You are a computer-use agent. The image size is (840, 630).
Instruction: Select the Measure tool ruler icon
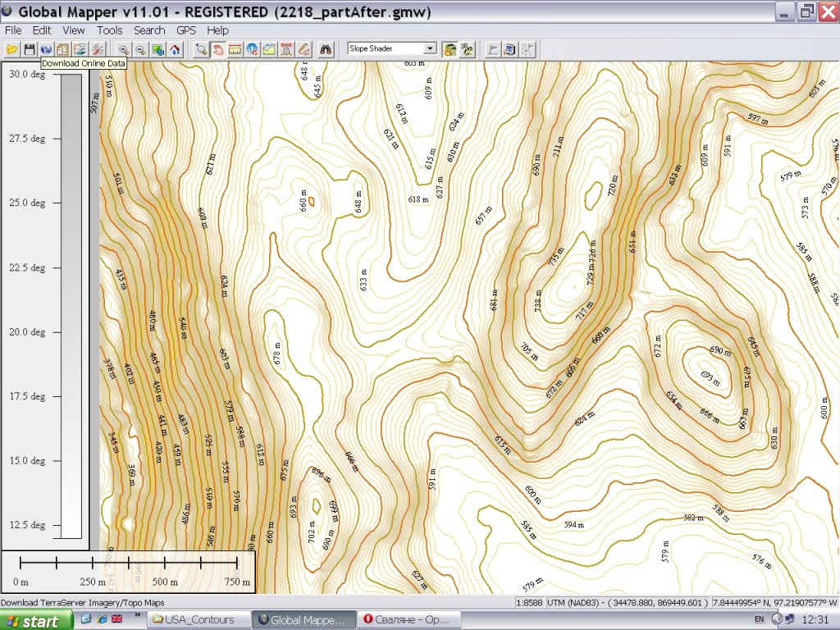point(235,49)
